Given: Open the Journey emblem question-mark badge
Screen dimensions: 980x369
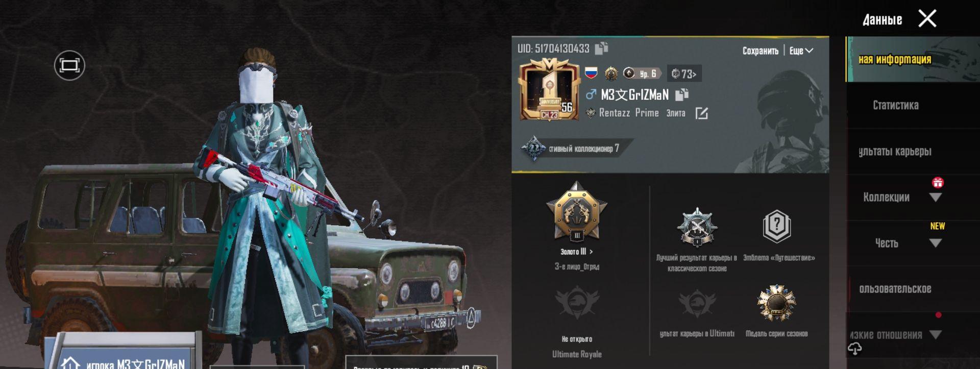Looking at the screenshot, I should (x=777, y=226).
